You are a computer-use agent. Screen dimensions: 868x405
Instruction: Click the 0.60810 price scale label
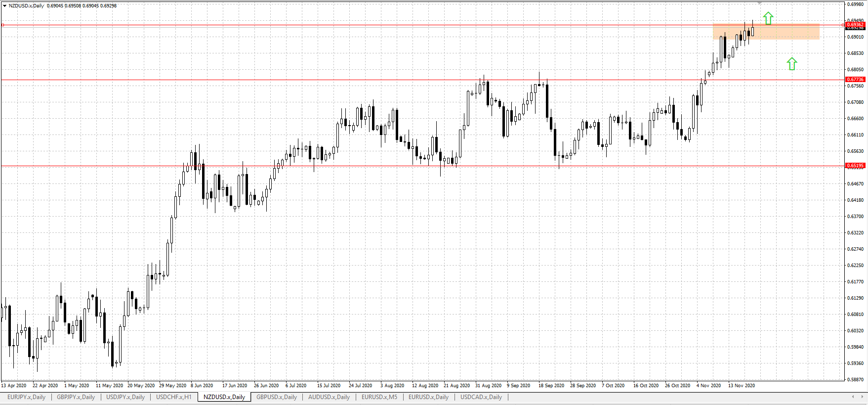click(855, 315)
